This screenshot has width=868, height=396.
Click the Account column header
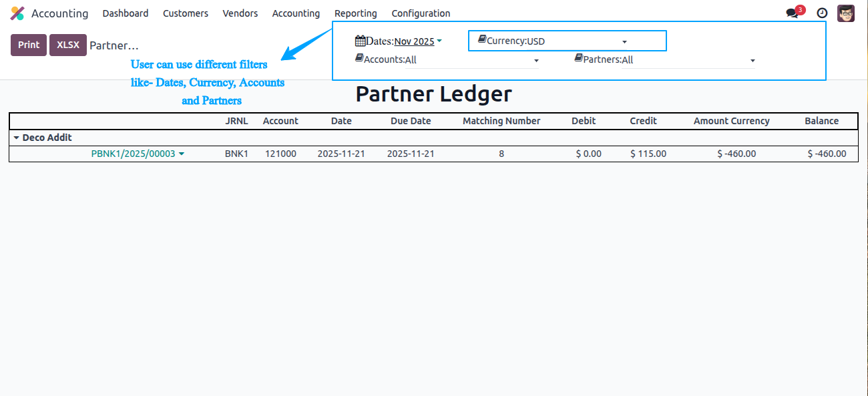tap(280, 121)
